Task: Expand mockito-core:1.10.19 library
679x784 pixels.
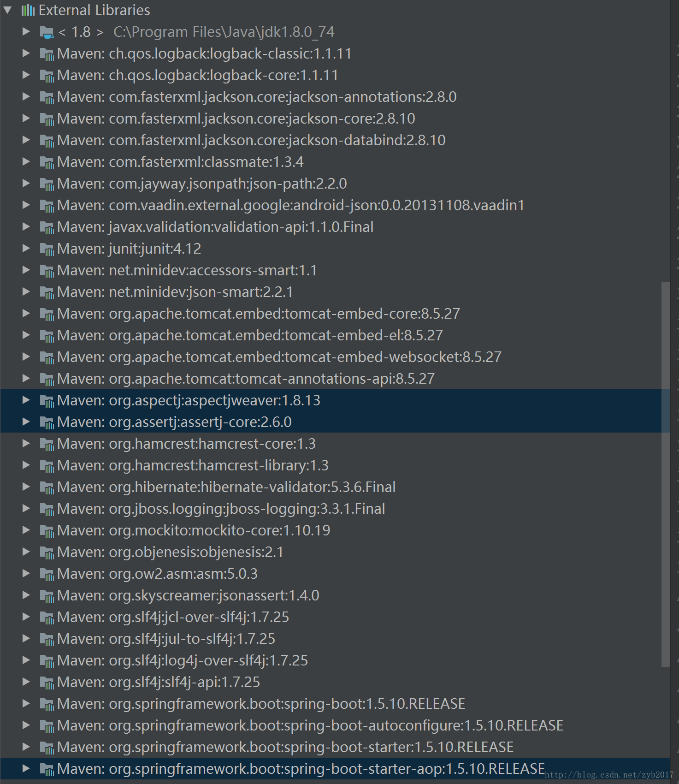Action: click(x=26, y=530)
